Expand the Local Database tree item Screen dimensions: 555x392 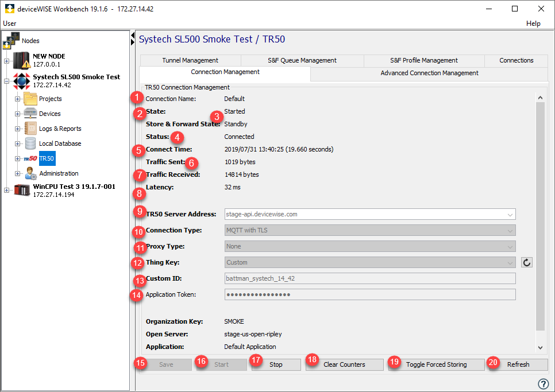17,143
